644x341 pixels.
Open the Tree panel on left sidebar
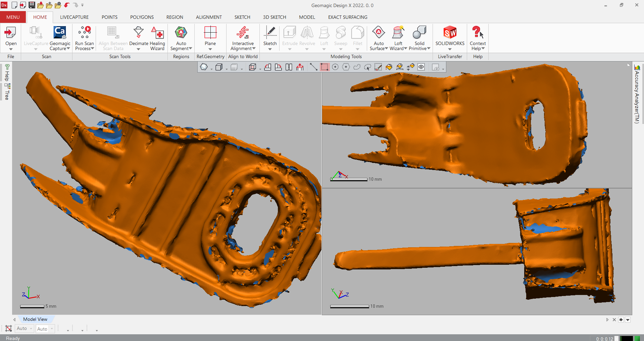[7, 92]
